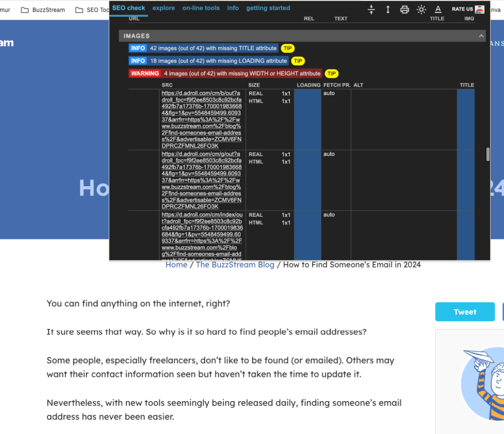Collapse the IMAGES section with its chevron
The width and height of the screenshot is (504, 434).
click(481, 35)
